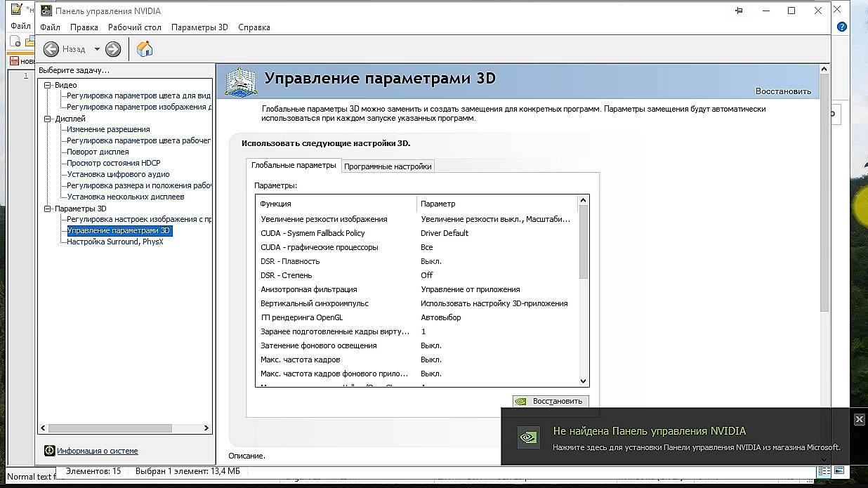Open the Правка menu
This screenshot has height=488, width=868.
(84, 27)
